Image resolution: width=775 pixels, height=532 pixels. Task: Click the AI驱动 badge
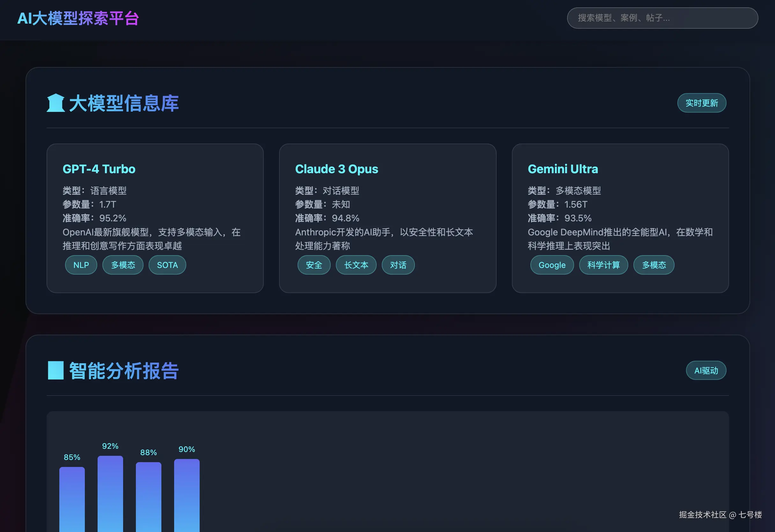click(706, 371)
